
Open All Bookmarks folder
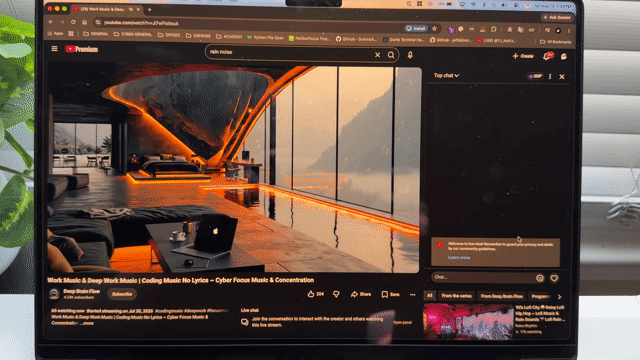click(556, 42)
